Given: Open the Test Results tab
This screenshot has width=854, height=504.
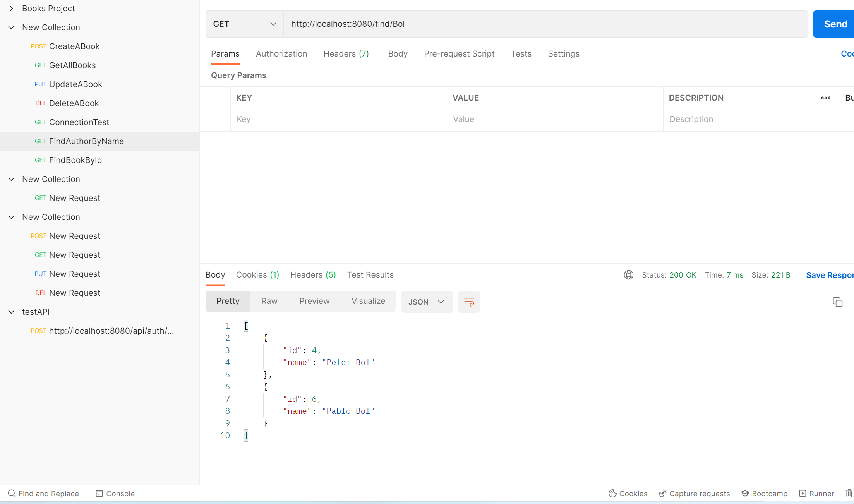Looking at the screenshot, I should pos(370,274).
